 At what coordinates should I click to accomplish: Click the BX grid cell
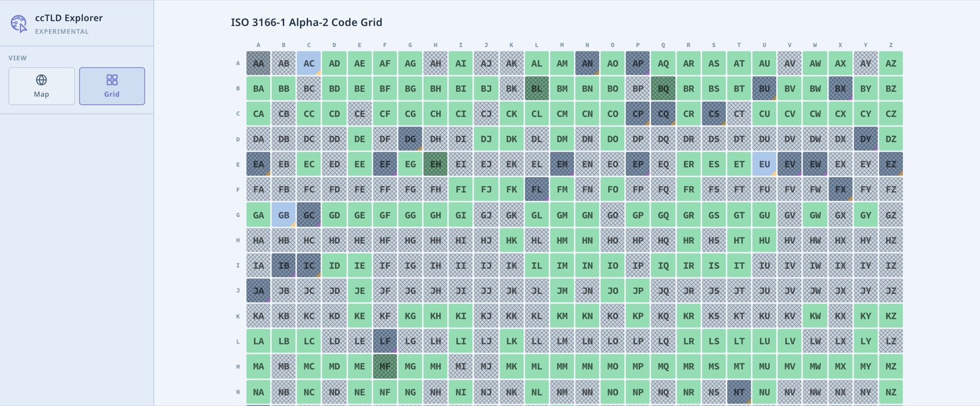[x=840, y=88]
